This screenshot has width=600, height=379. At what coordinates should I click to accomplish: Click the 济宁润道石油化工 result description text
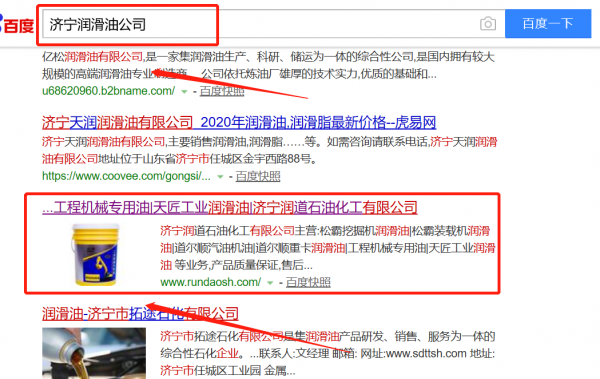pyautogui.click(x=328, y=248)
